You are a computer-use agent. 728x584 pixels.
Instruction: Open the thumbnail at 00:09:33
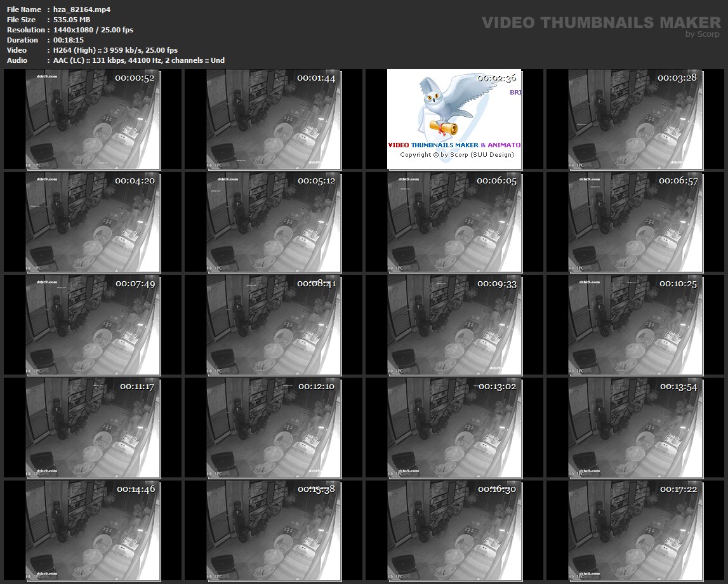point(454,325)
